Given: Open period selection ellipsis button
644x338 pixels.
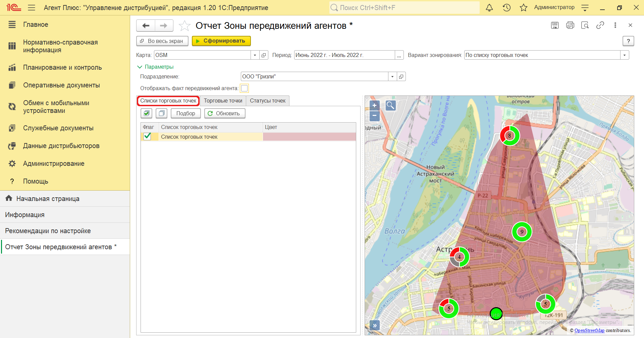Looking at the screenshot, I should click(399, 55).
